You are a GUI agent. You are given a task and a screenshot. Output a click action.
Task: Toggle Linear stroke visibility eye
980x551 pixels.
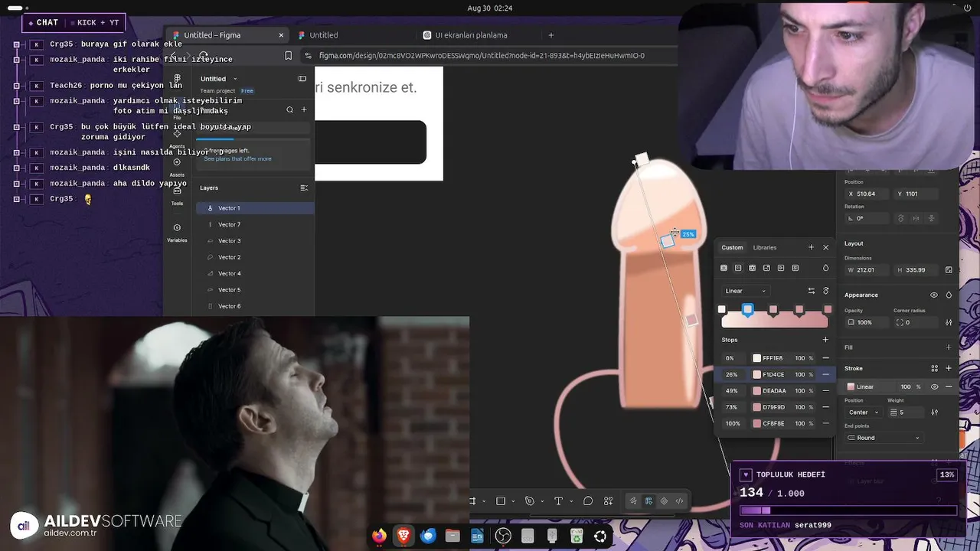(x=934, y=387)
